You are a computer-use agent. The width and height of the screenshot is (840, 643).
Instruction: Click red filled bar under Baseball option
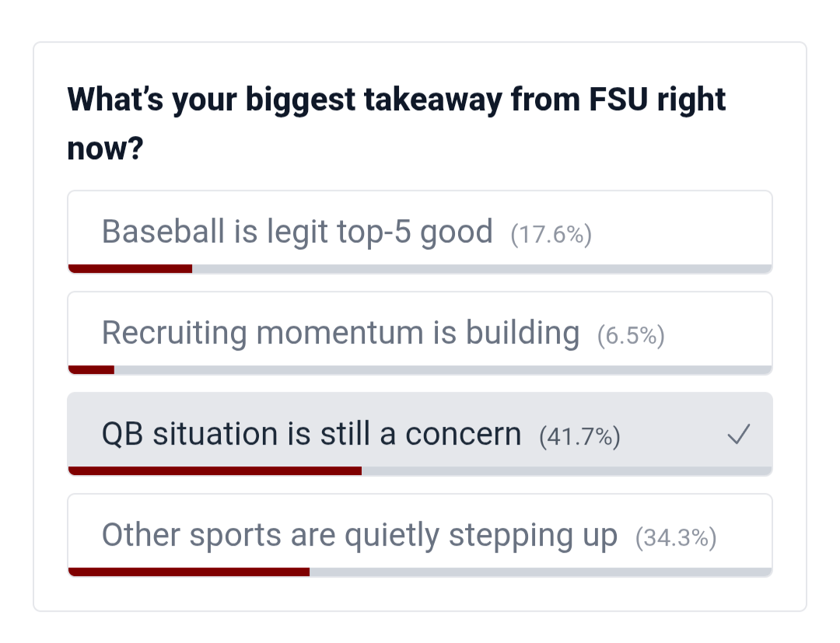pos(130,269)
